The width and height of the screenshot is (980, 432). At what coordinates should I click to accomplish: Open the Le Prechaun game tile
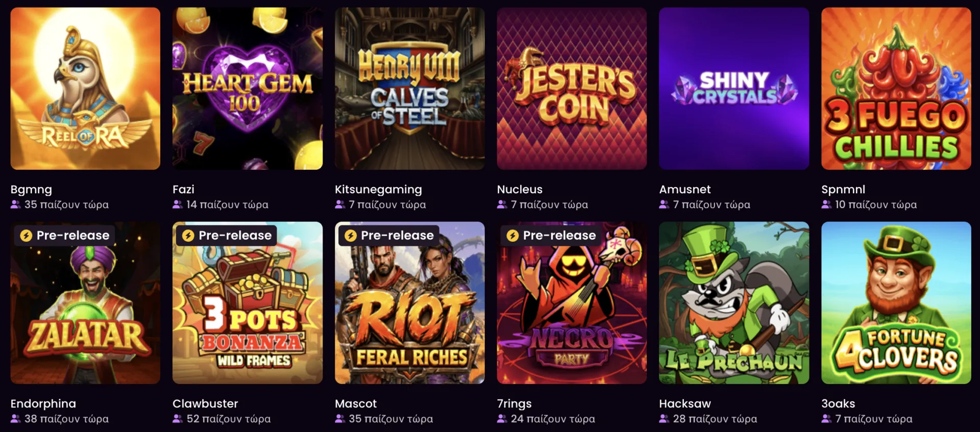coord(734,302)
